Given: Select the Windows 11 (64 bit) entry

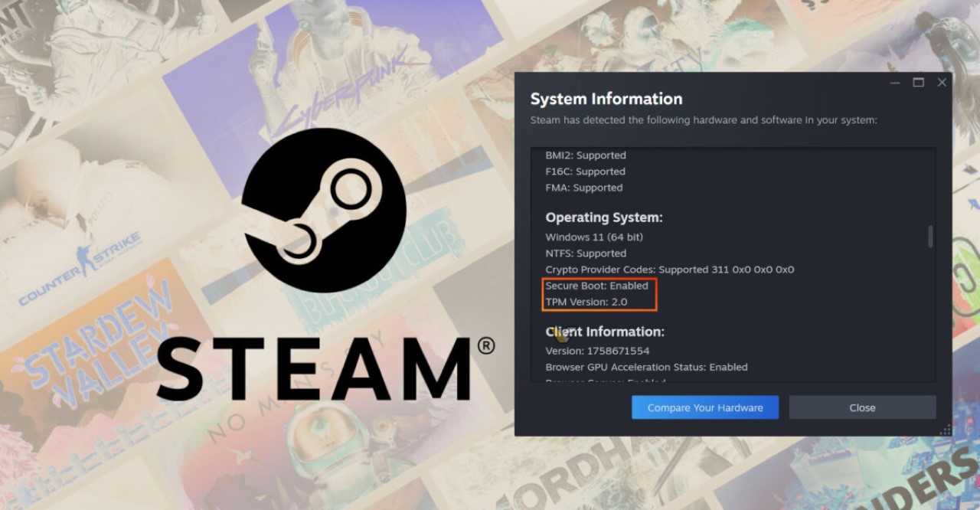Looking at the screenshot, I should click(x=594, y=237).
